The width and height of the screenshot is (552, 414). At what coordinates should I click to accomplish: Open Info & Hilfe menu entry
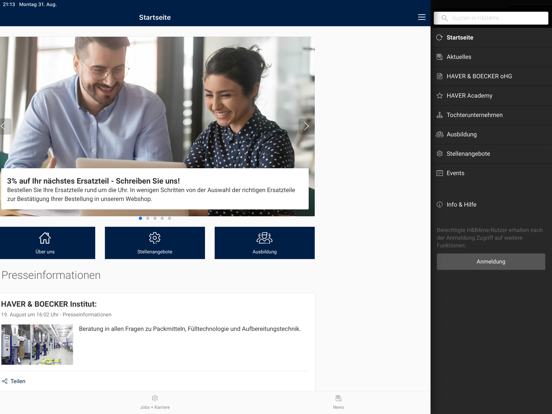pyautogui.click(x=491, y=205)
